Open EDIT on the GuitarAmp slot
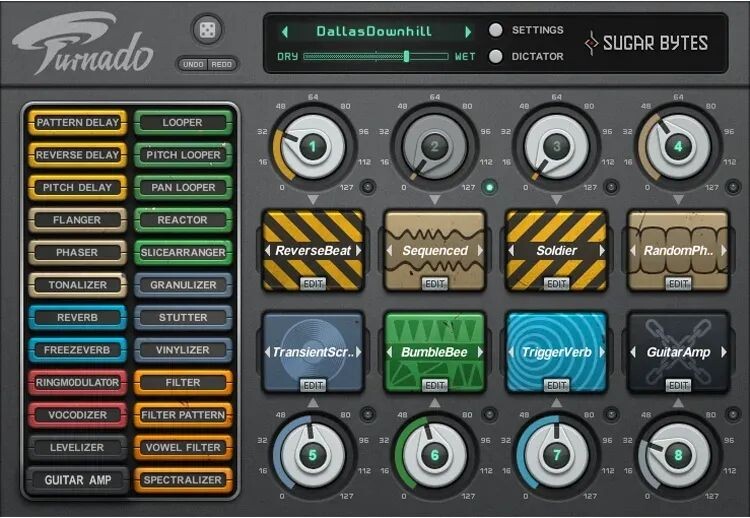Image resolution: width=750 pixels, height=518 pixels. [x=678, y=386]
